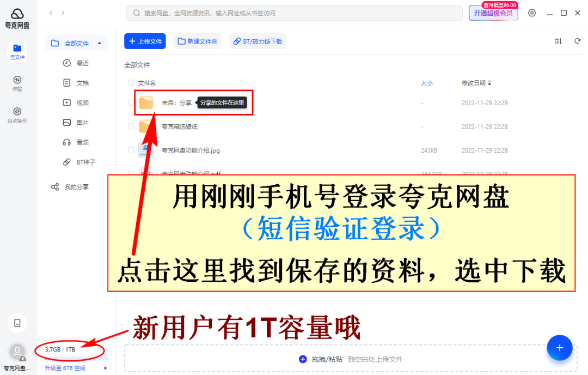Image resolution: width=588 pixels, height=375 pixels.
Task: Click 新建文件夹 new folder button
Action: click(x=197, y=41)
